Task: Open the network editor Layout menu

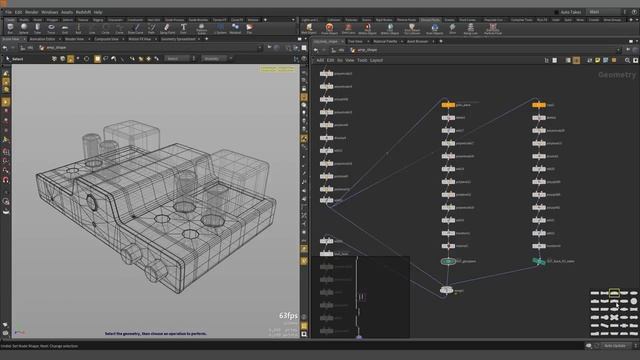Action: (x=376, y=60)
